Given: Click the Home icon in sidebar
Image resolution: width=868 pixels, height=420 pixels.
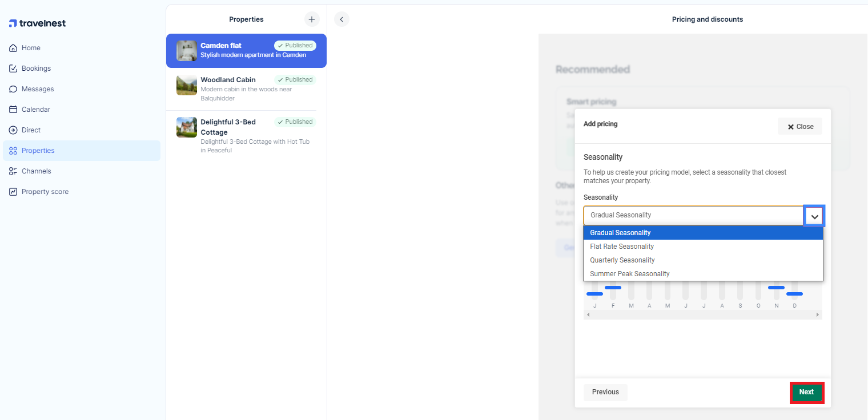Looking at the screenshot, I should click(x=13, y=48).
